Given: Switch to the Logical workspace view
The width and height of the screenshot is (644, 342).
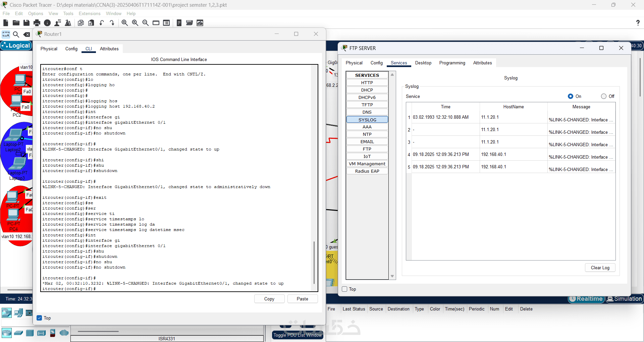Looking at the screenshot, I should coord(16,46).
